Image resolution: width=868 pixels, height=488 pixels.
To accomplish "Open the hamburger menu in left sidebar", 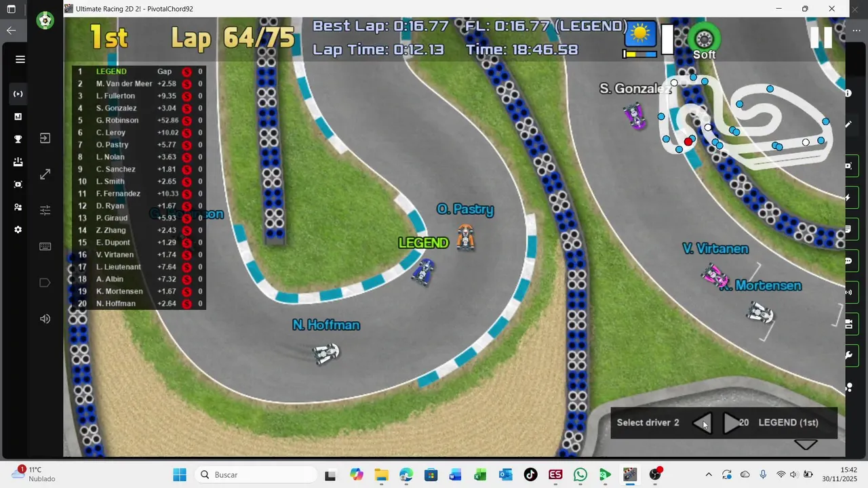I will tap(20, 60).
